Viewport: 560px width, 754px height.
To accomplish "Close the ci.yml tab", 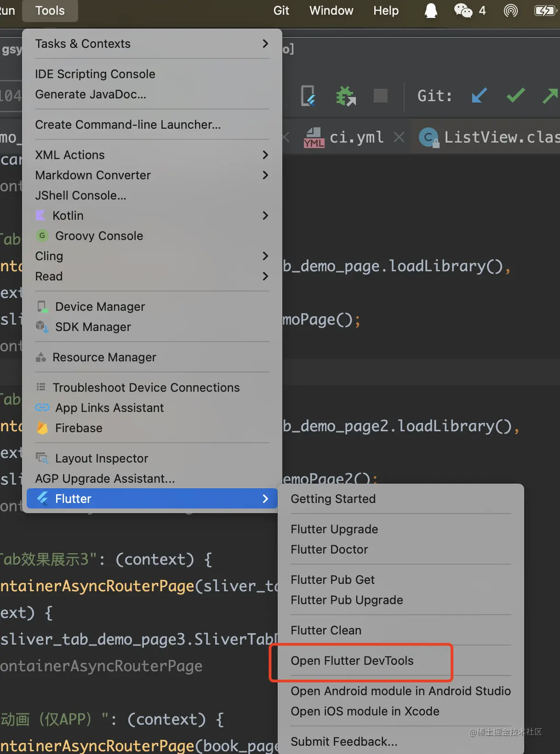I will [x=399, y=137].
